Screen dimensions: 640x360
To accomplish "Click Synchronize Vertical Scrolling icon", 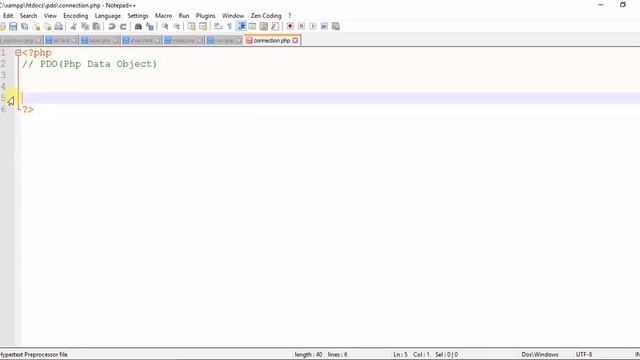I will click(191, 27).
